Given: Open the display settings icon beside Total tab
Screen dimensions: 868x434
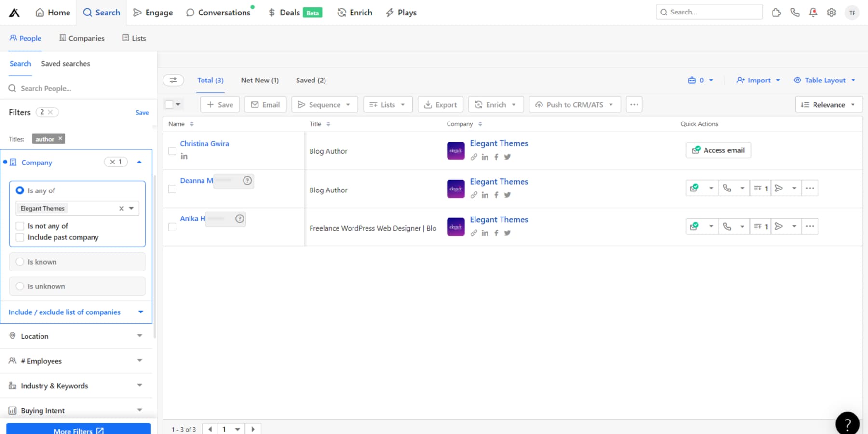Looking at the screenshot, I should click(x=174, y=80).
